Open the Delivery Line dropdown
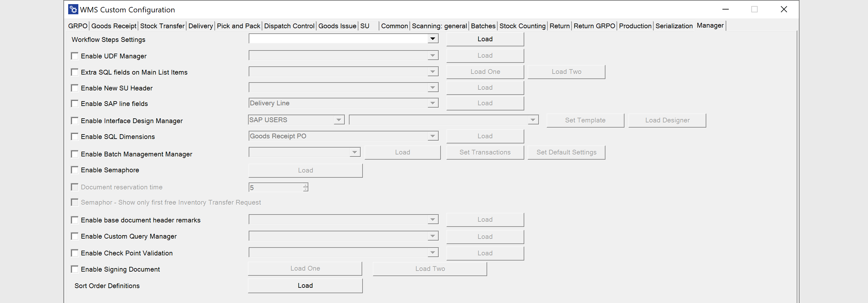868x303 pixels. pyautogui.click(x=433, y=103)
